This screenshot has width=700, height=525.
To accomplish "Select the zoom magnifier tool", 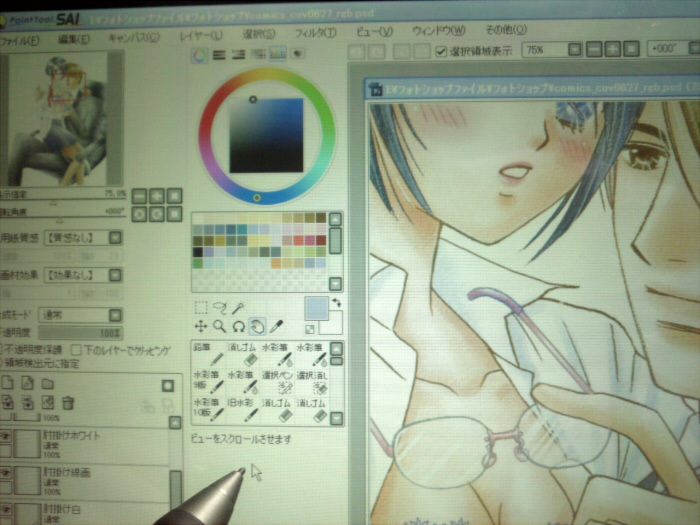I will (x=219, y=326).
